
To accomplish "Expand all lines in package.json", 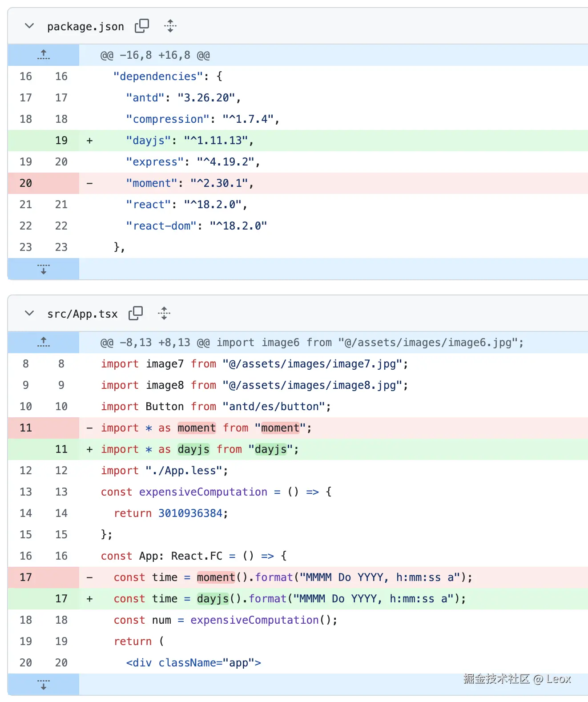I will click(170, 26).
